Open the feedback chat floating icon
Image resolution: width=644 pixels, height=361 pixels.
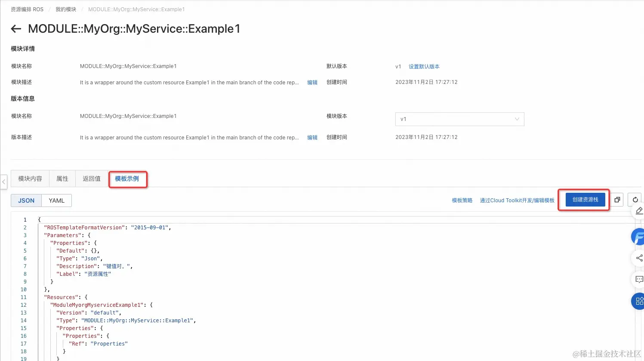(639, 280)
